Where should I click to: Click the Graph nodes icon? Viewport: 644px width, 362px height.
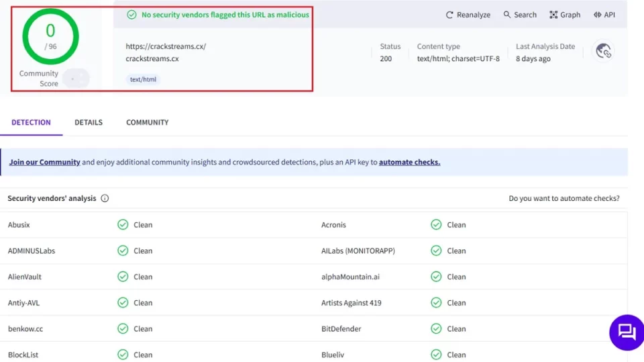pyautogui.click(x=553, y=15)
